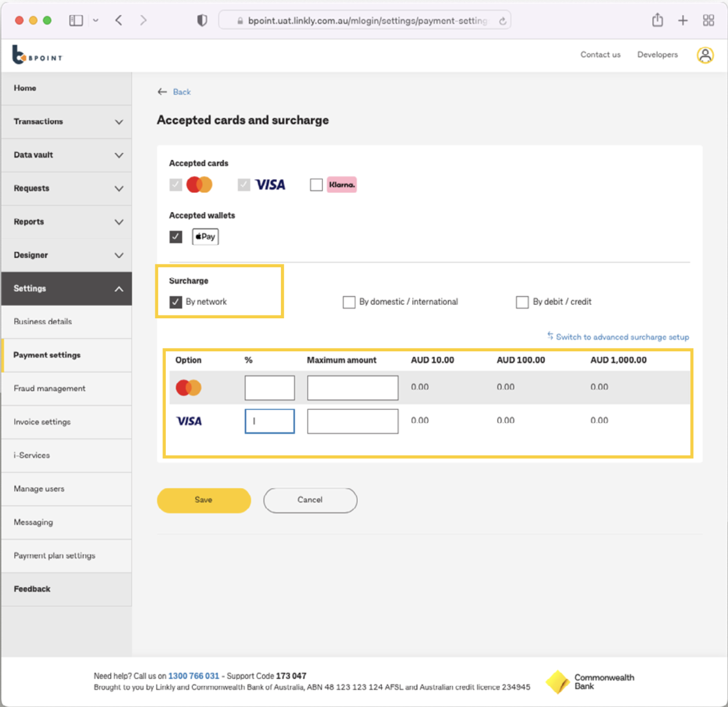Open the user account profile icon
This screenshot has width=728, height=707.
[705, 55]
